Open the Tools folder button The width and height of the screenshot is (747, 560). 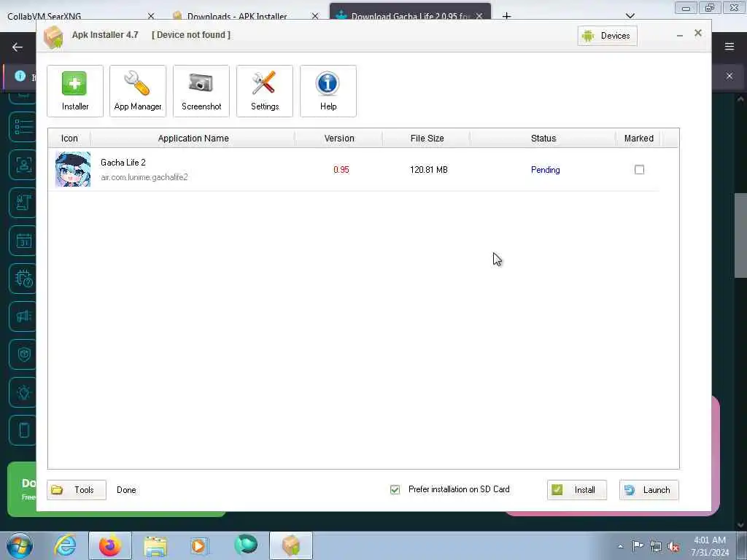76,489
